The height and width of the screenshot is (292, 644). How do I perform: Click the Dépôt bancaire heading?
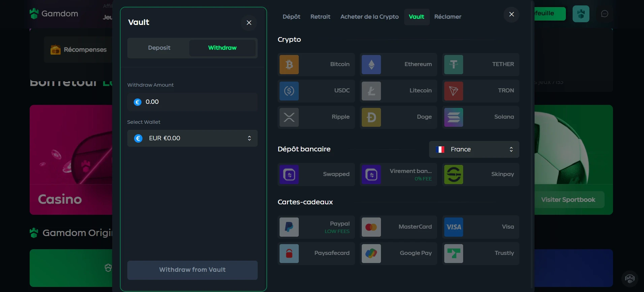point(304,149)
